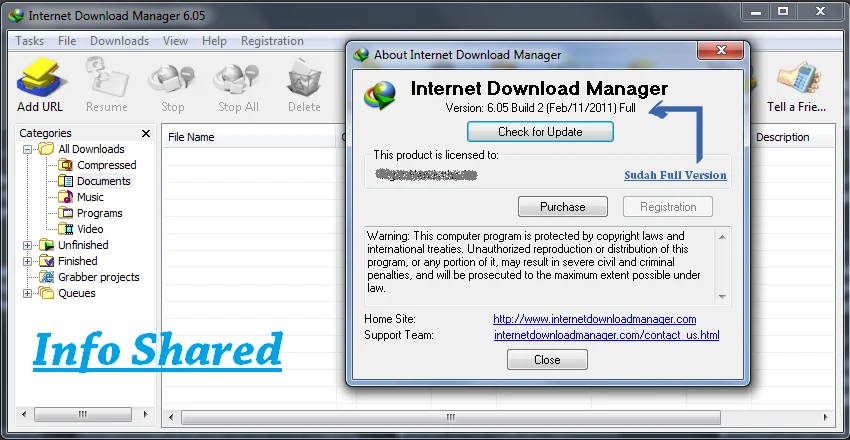Select Grabber projects tree item

pyautogui.click(x=99, y=277)
